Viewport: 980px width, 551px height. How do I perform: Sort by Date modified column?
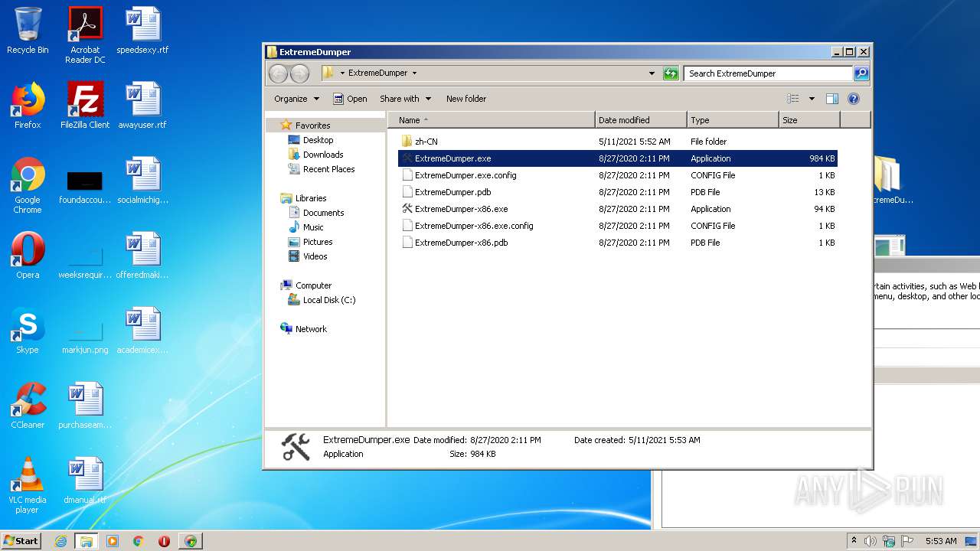[x=641, y=120]
